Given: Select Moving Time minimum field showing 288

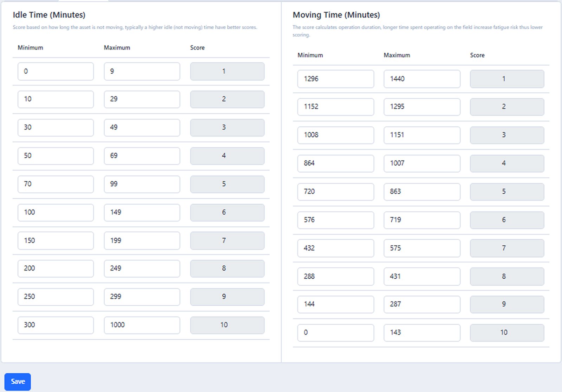Looking at the screenshot, I should point(335,277).
